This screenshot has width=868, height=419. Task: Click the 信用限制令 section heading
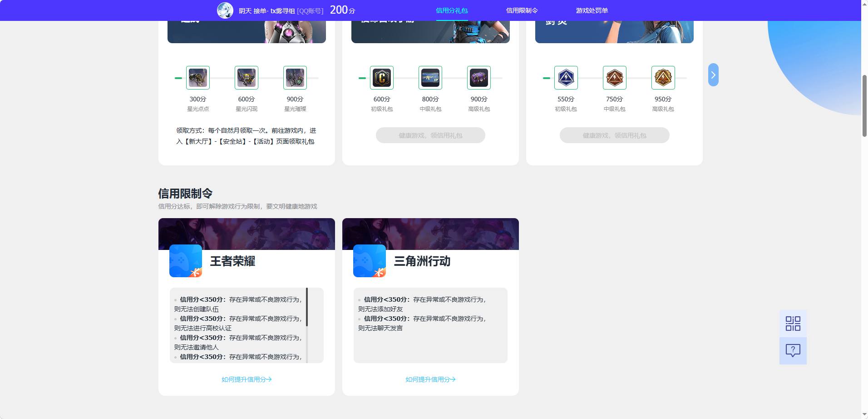tap(185, 194)
